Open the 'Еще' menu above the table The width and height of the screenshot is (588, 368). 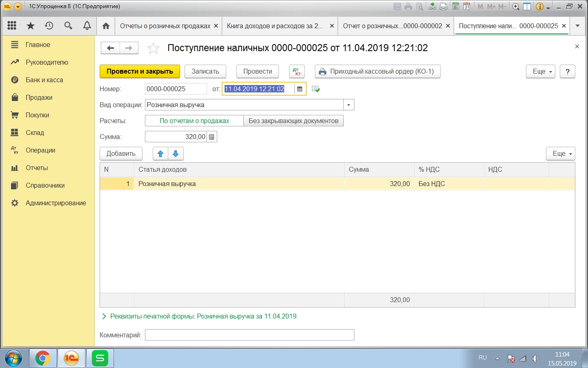tap(560, 154)
